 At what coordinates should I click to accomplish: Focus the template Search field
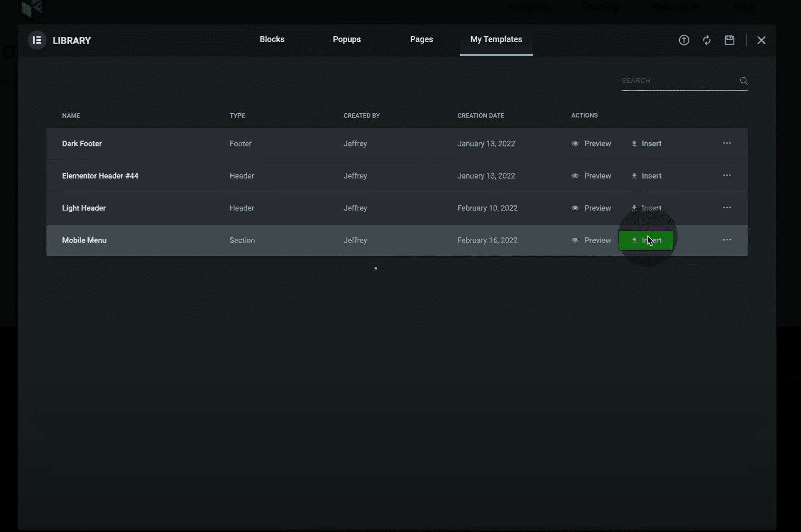tap(678, 81)
